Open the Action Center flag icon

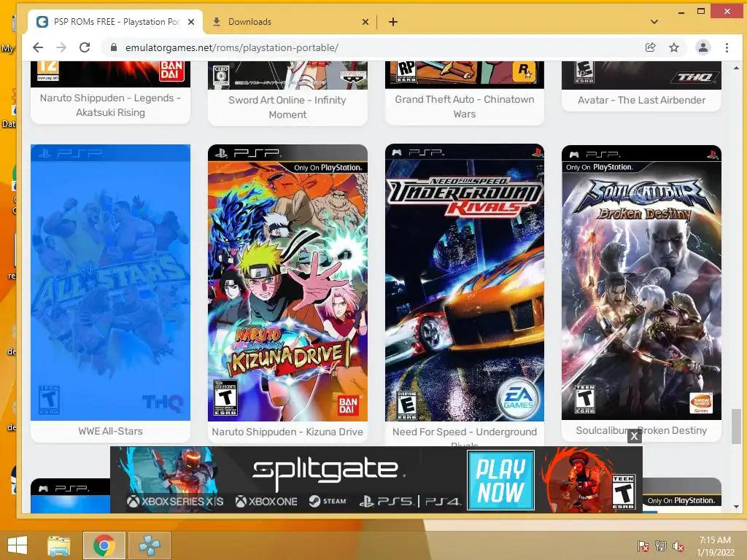pyautogui.click(x=643, y=545)
